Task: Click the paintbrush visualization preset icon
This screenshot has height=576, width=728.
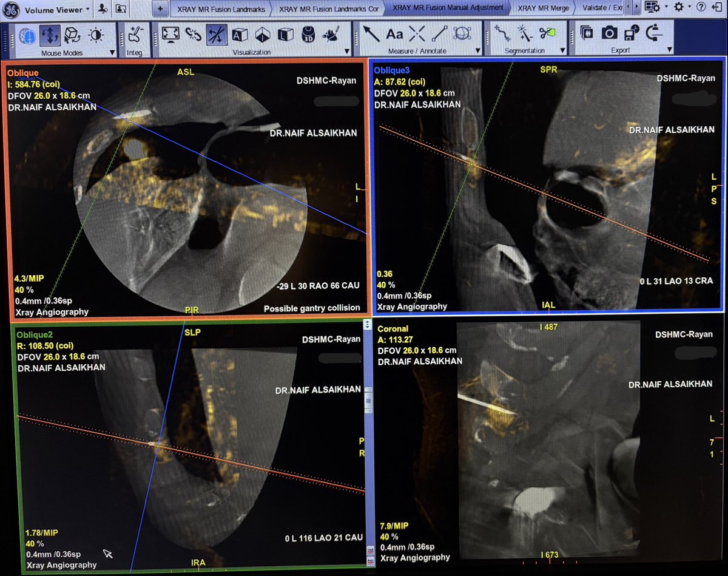Action: click(331, 35)
